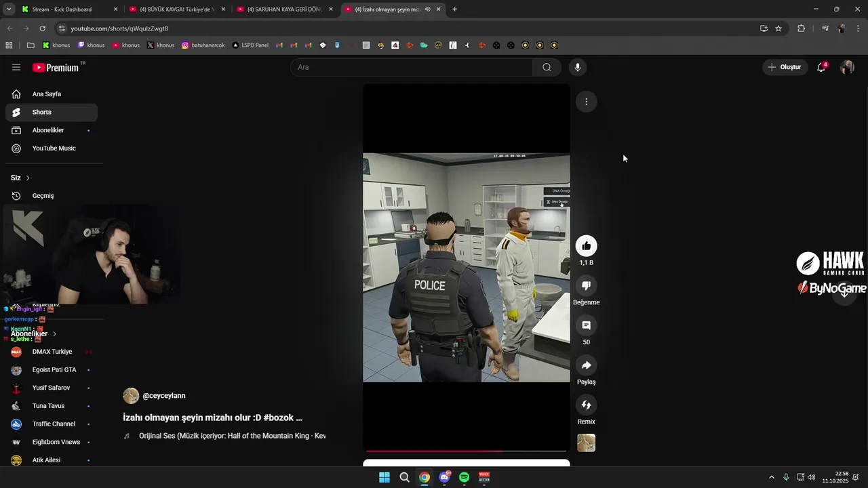Open the taskbar volume control
This screenshot has height=488, width=868.
click(812, 477)
